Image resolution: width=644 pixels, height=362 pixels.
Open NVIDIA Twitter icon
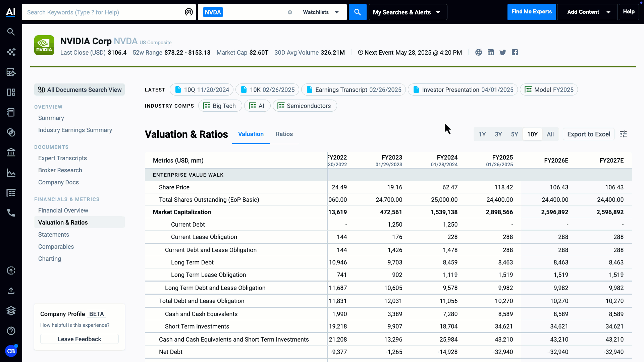[x=503, y=52]
